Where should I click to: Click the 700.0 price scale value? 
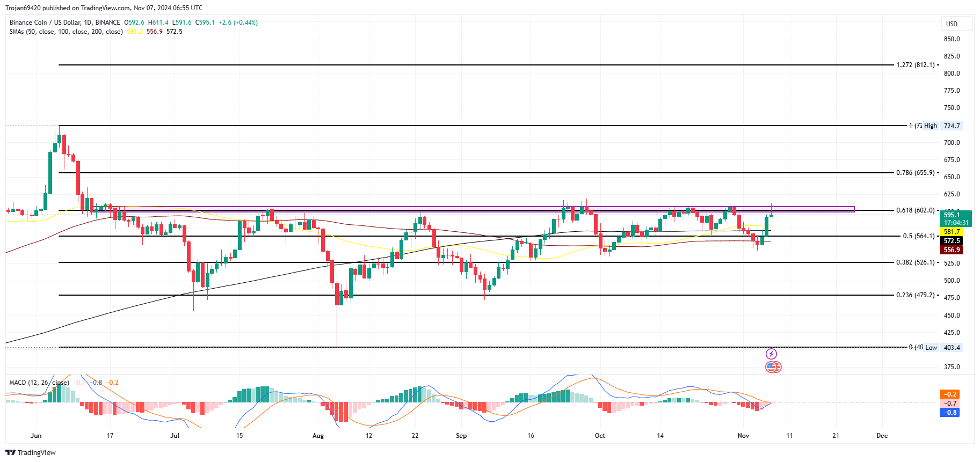click(x=952, y=143)
